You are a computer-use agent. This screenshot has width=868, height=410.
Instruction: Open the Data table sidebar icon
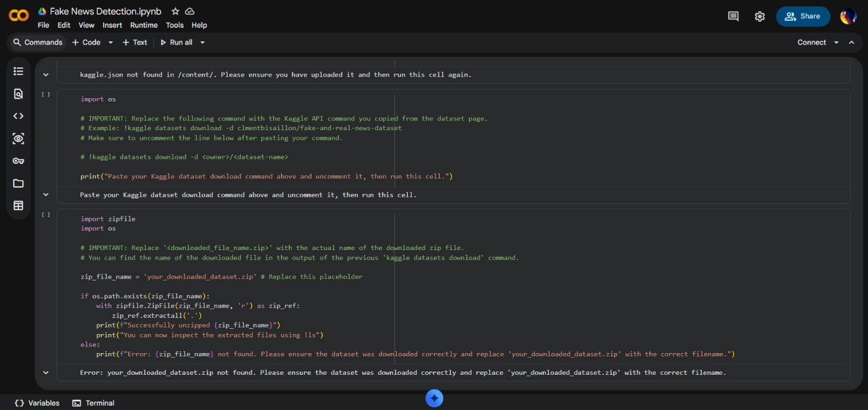pos(18,206)
